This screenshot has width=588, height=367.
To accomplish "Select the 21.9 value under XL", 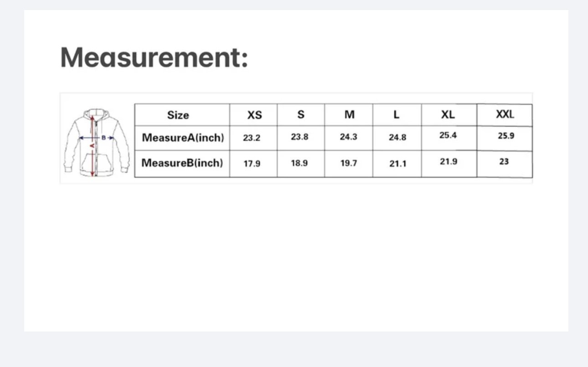I will [449, 162].
